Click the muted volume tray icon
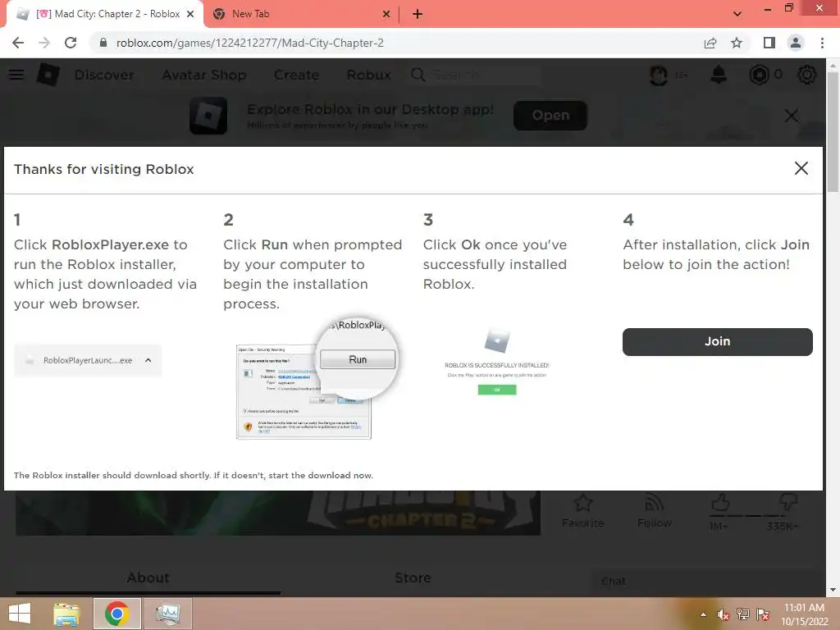Viewport: 840px width, 630px height. click(724, 614)
